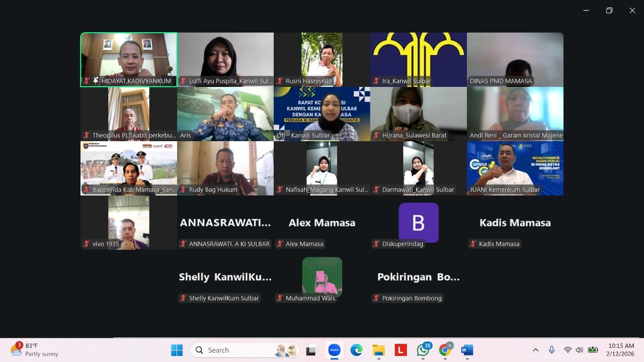644x362 pixels.
Task: Click the Windows Start button
Action: coord(177,350)
